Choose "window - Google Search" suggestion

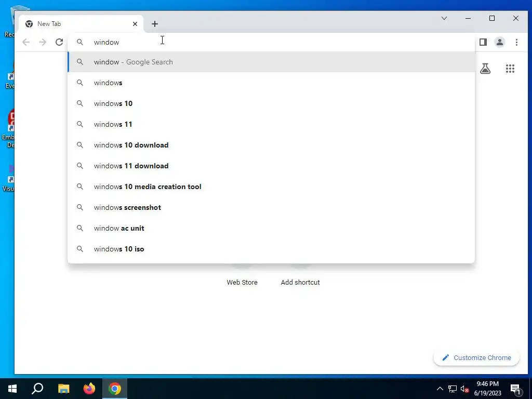tap(271, 62)
